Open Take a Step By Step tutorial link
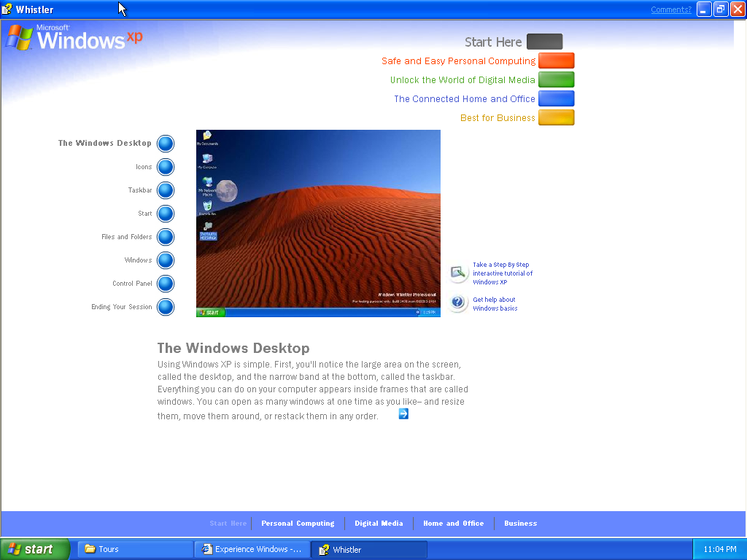Image resolution: width=747 pixels, height=560 pixels. click(x=503, y=273)
